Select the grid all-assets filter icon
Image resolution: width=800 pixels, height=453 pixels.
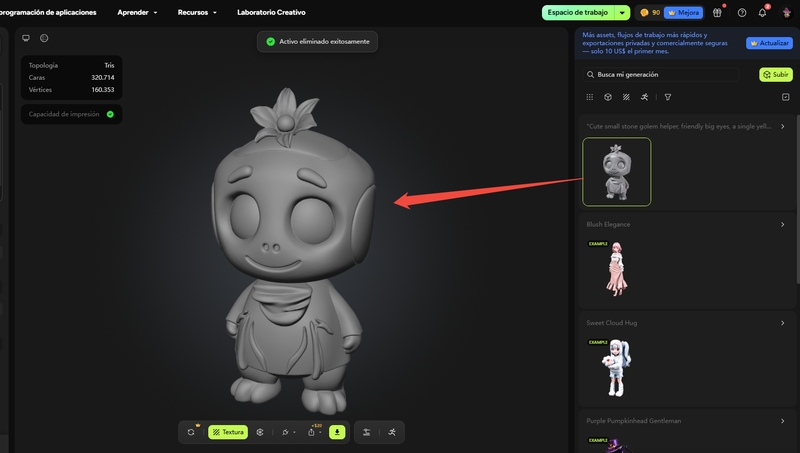590,97
